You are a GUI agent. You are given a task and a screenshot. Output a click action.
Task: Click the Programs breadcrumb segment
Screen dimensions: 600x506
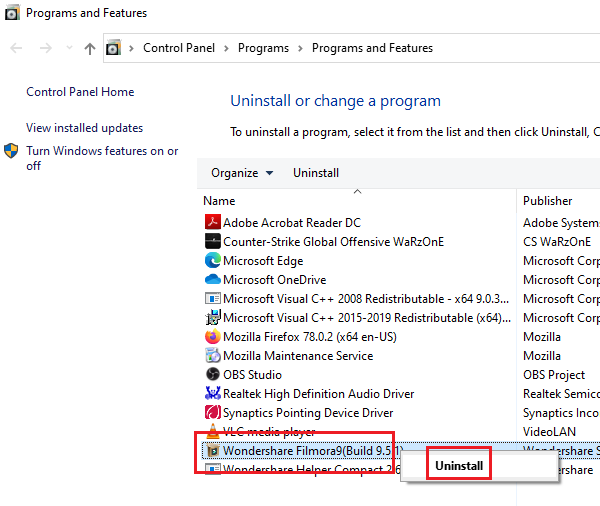pos(264,48)
